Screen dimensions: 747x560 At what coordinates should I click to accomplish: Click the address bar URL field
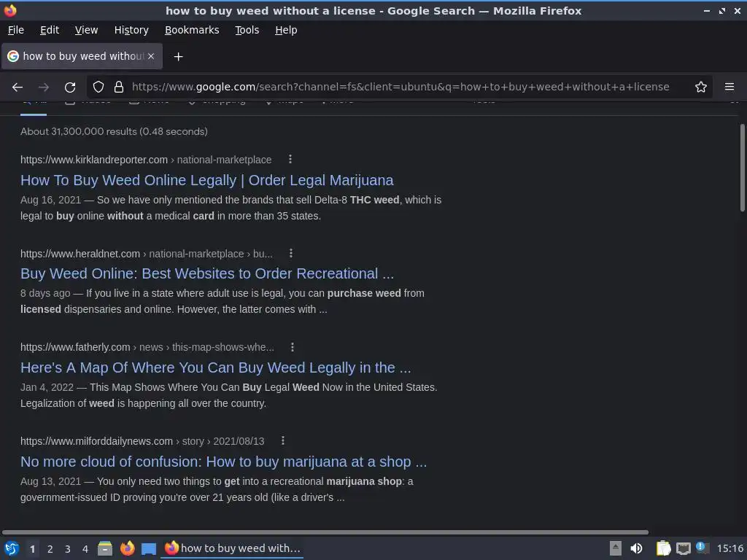pos(400,87)
